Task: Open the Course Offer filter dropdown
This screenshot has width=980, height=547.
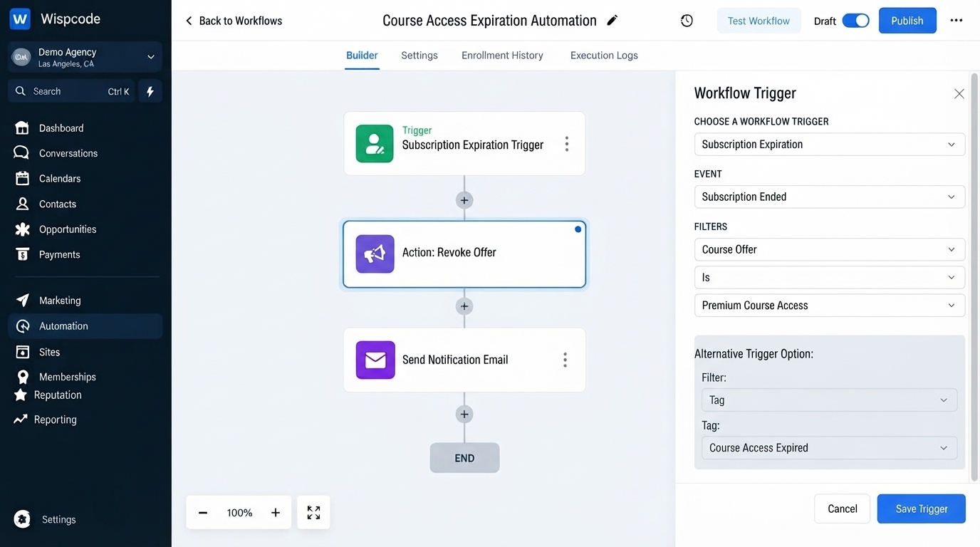Action: [830, 249]
